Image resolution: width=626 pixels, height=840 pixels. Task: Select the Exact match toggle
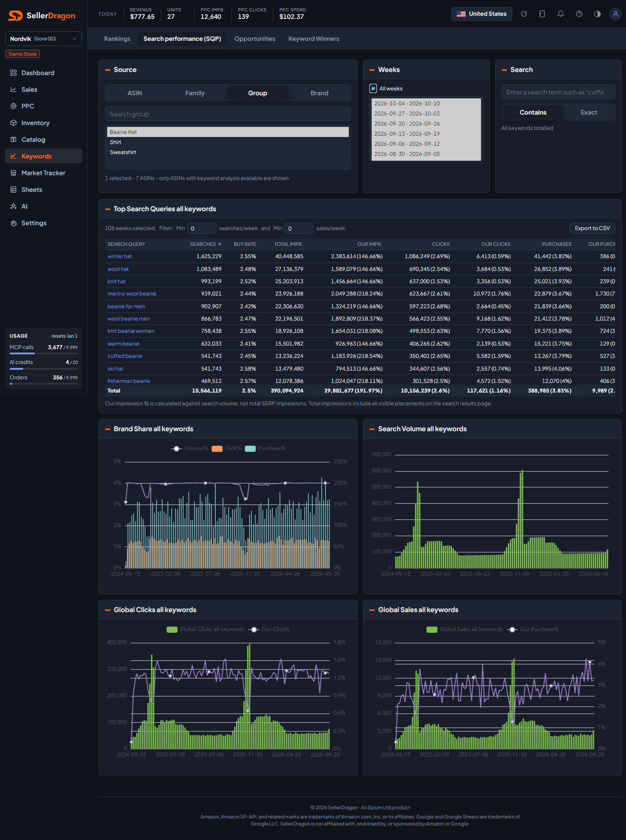[589, 112]
